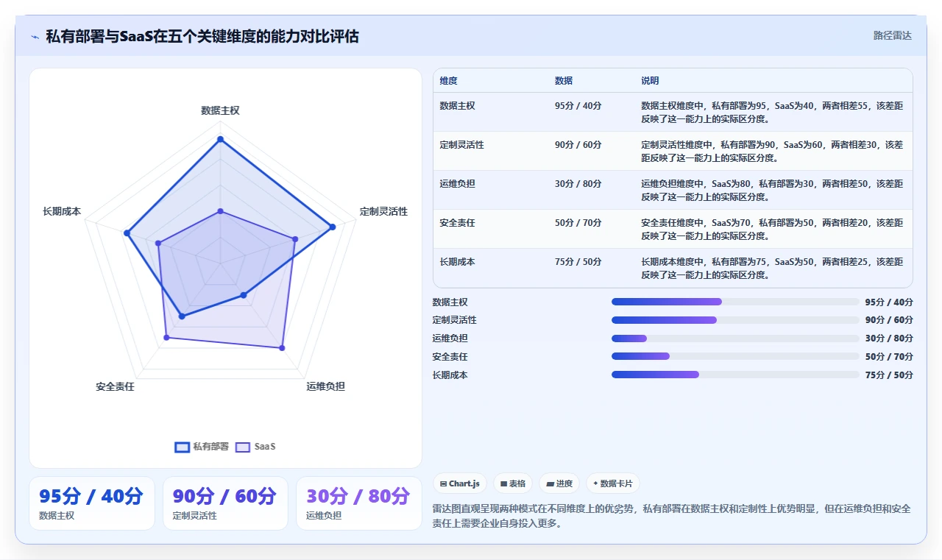The height and width of the screenshot is (560, 942).
Task: Click the 定制灵活性 radar axis label
Action: [383, 211]
